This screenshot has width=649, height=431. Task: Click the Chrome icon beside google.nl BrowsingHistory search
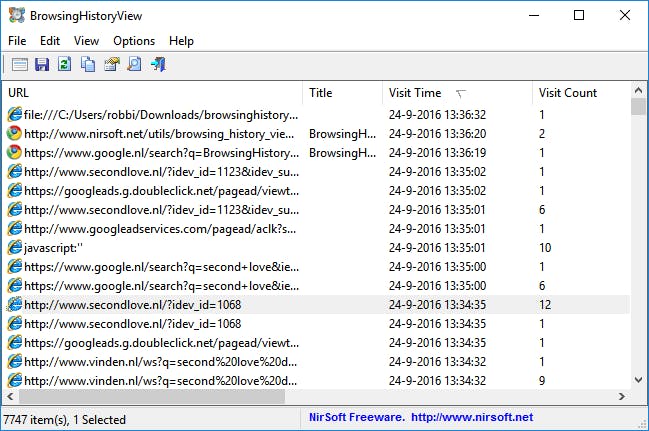[14, 152]
